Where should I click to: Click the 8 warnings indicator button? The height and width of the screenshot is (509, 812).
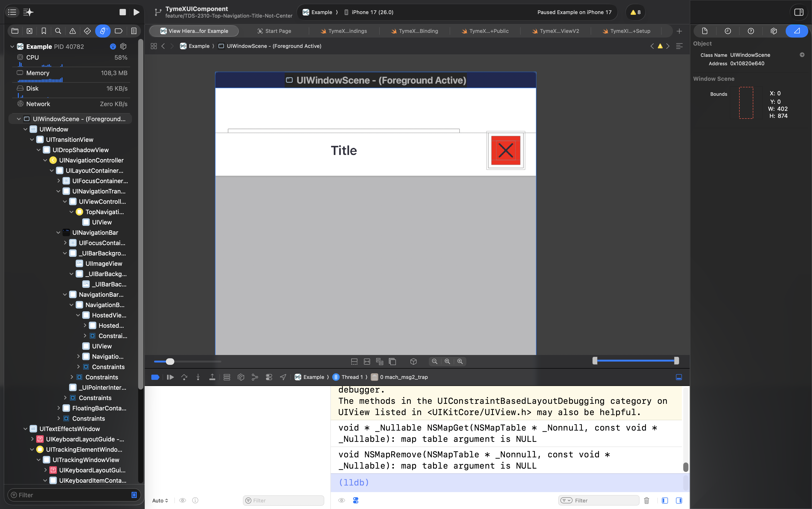(636, 12)
